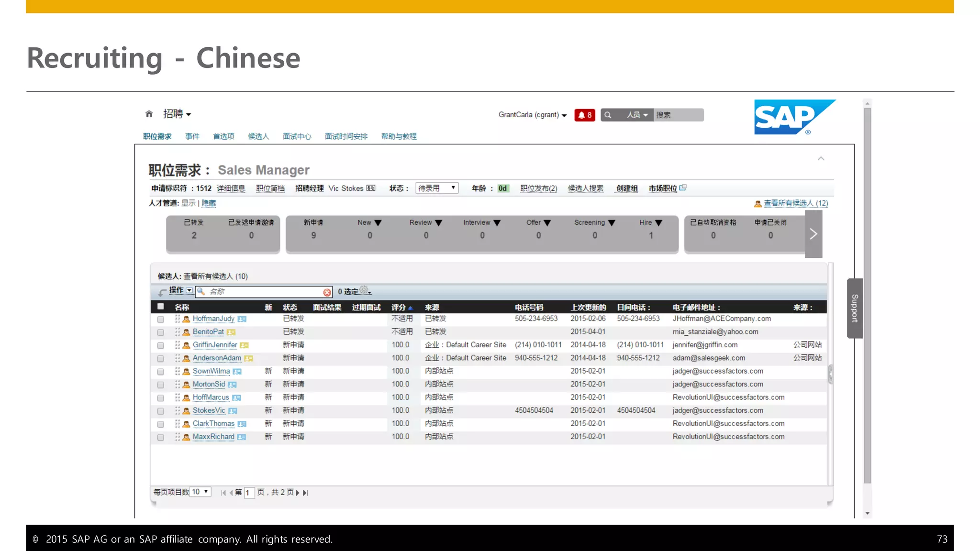The image size is (980, 551).
Task: Open the 首选项 tab
Action: coord(223,136)
